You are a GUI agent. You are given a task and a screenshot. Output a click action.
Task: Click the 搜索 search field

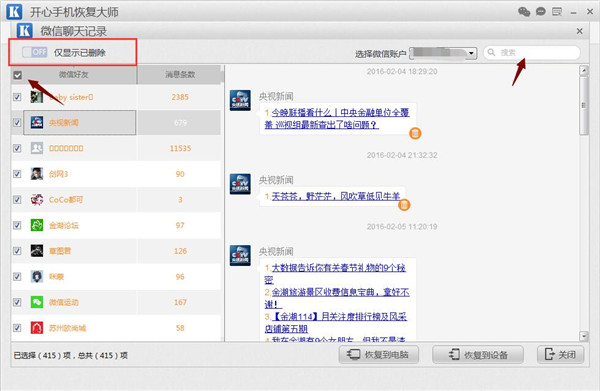532,52
